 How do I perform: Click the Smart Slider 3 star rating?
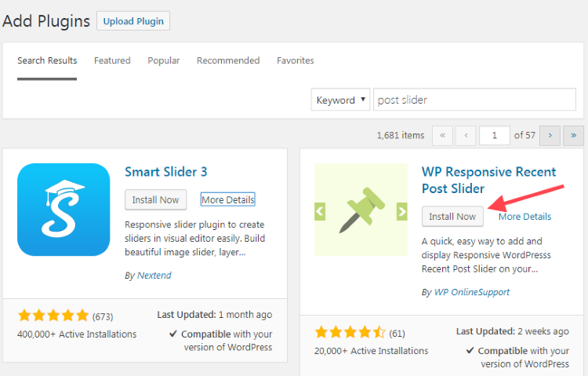tap(53, 316)
